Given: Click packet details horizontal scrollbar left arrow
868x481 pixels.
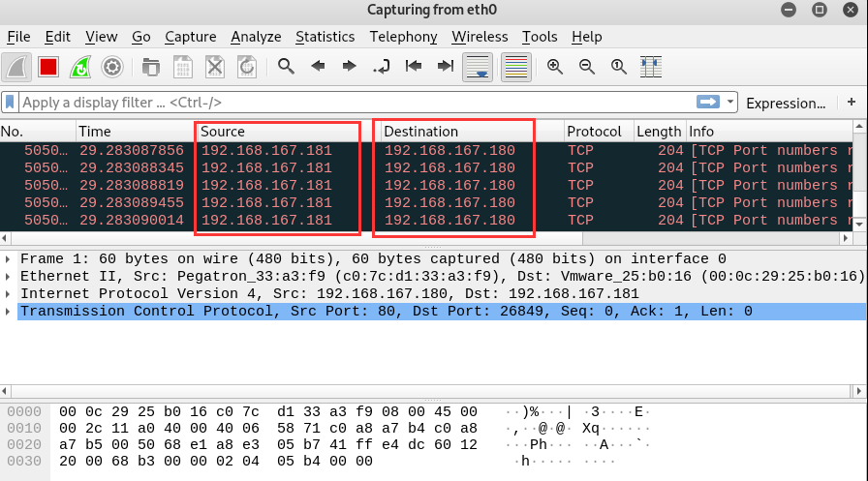Looking at the screenshot, I should click(5, 391).
